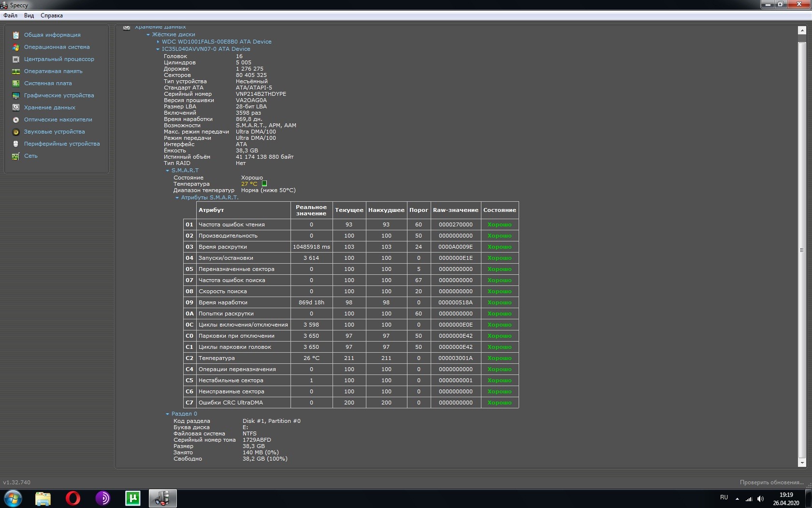Open Tor browser purple taskbar icon
812x508 pixels.
(103, 498)
